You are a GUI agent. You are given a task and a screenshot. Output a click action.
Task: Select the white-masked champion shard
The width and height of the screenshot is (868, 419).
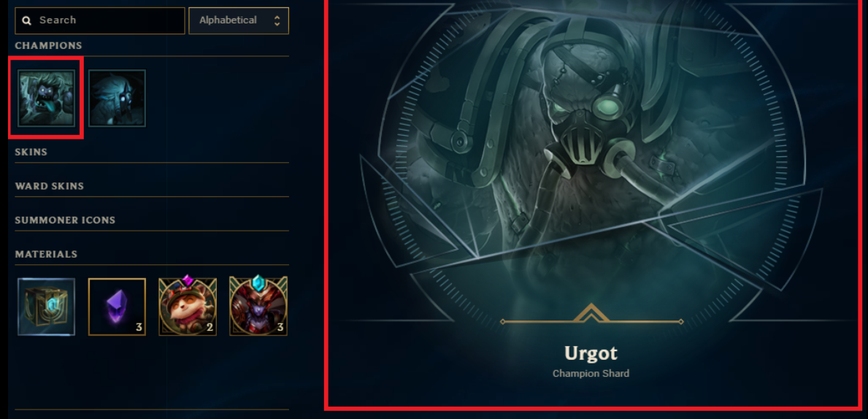click(x=117, y=98)
